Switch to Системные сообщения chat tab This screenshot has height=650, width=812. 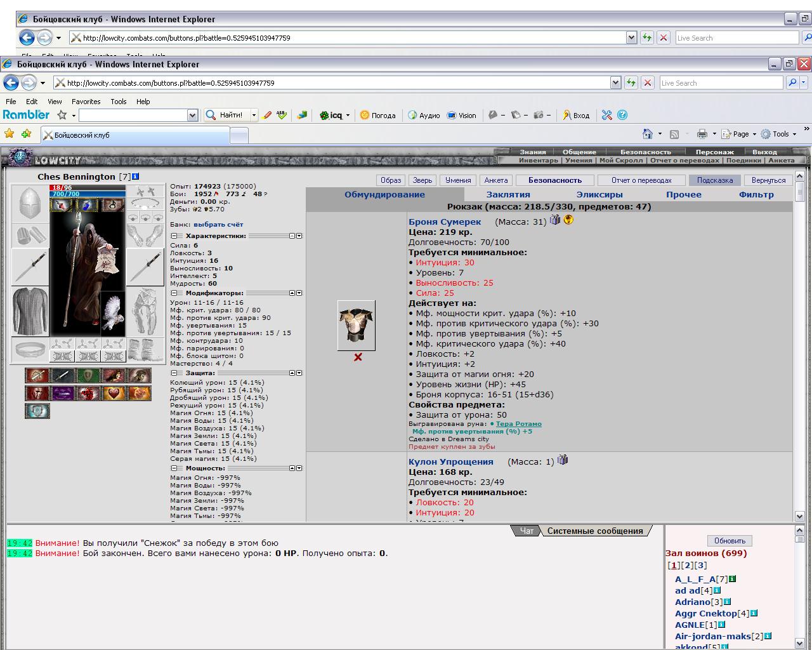click(x=595, y=531)
